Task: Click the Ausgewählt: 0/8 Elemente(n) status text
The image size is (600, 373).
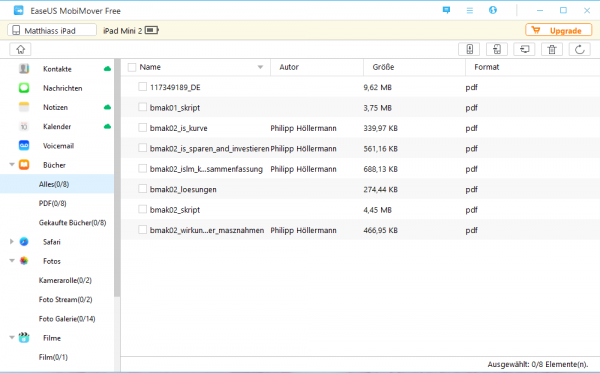Action: click(x=538, y=364)
